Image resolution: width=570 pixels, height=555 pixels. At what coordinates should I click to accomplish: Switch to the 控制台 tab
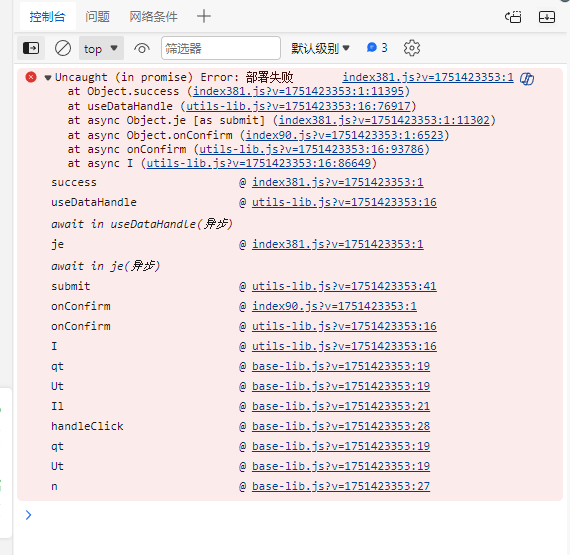(48, 16)
